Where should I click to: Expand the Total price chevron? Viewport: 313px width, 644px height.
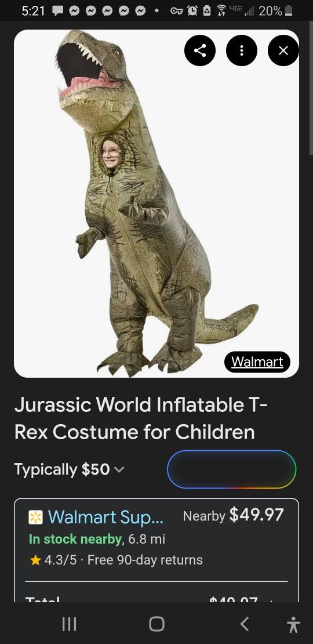click(268, 600)
